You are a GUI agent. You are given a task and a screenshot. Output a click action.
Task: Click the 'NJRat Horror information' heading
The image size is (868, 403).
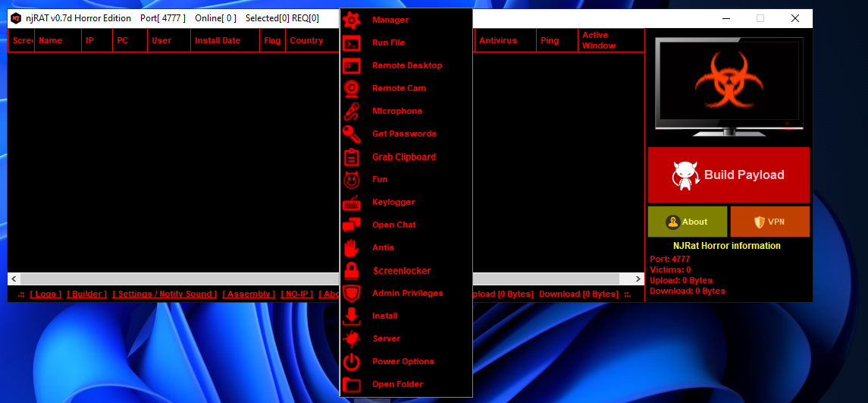pyautogui.click(x=727, y=246)
